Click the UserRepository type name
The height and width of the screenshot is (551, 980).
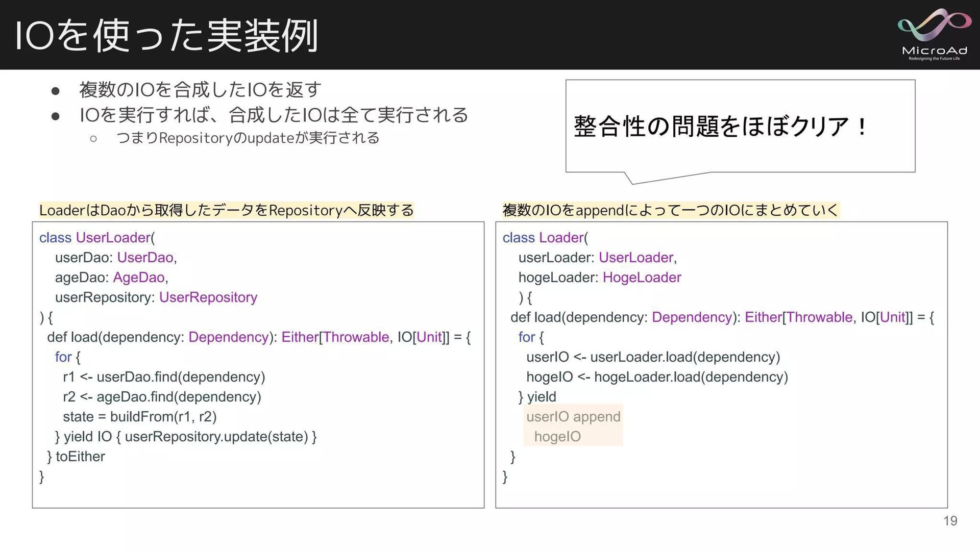208,297
